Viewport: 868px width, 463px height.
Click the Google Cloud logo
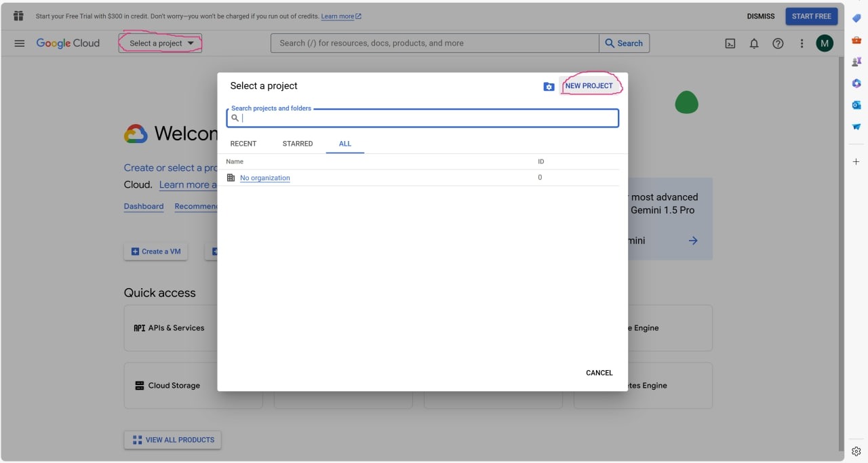68,43
